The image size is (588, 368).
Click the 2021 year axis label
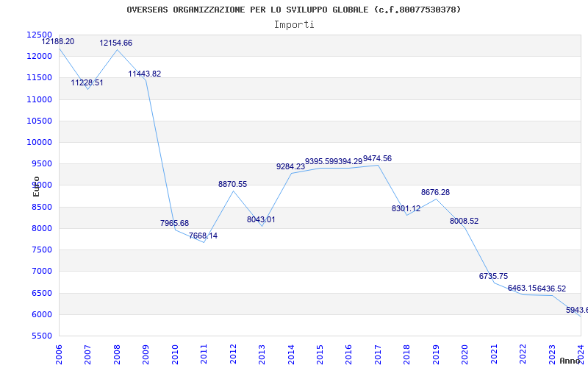coord(494,354)
